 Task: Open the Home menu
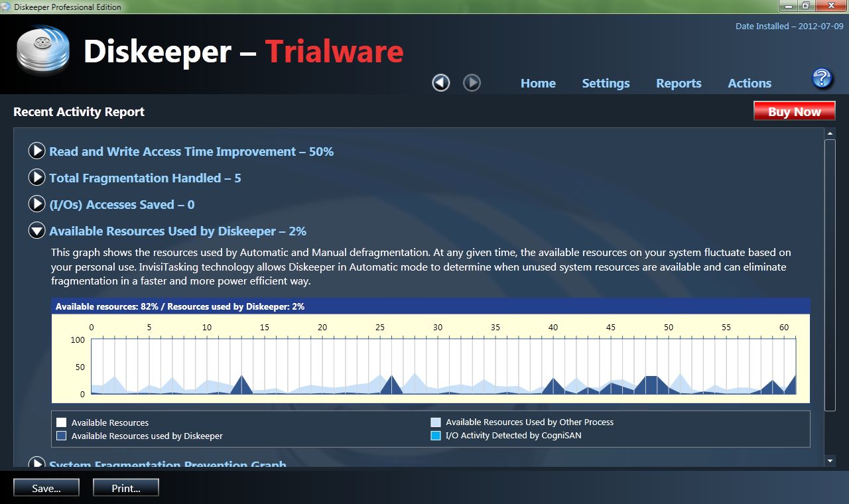pyautogui.click(x=538, y=84)
